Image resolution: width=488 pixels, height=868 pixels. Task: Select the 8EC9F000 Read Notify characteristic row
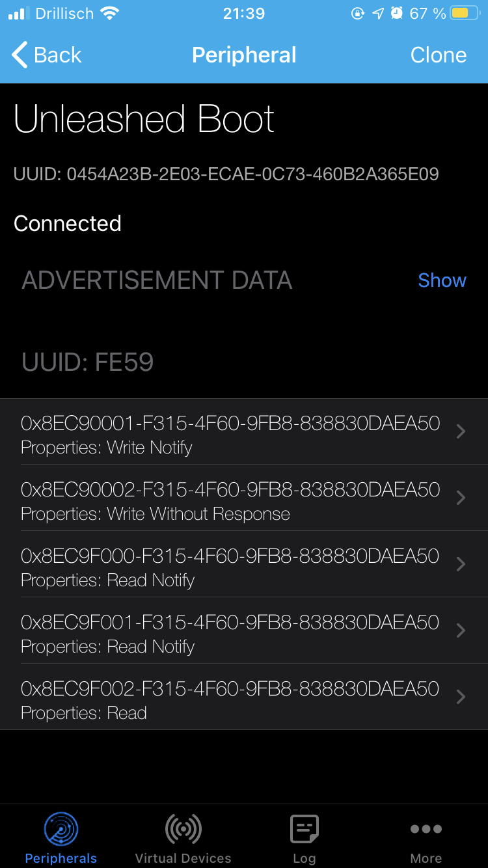point(230,564)
